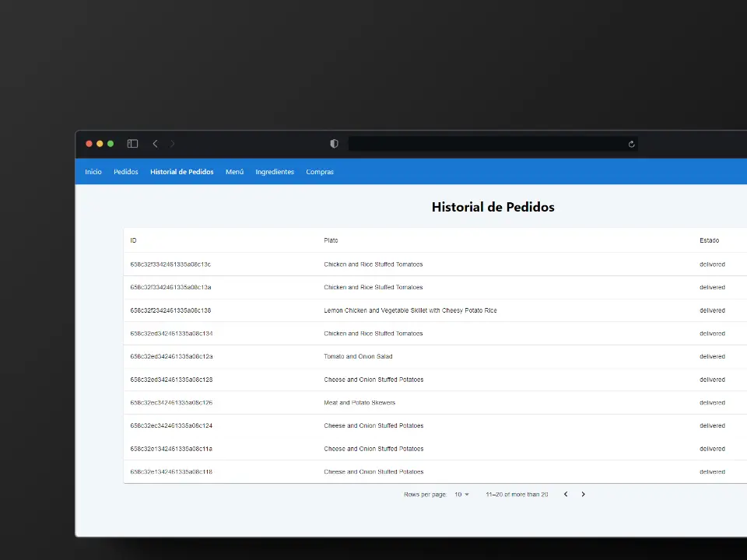Go back with the browser back arrow
The height and width of the screenshot is (560, 747).
(156, 144)
